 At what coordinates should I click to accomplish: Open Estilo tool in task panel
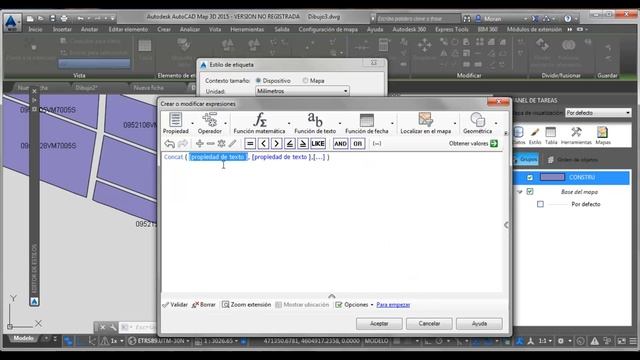point(535,136)
